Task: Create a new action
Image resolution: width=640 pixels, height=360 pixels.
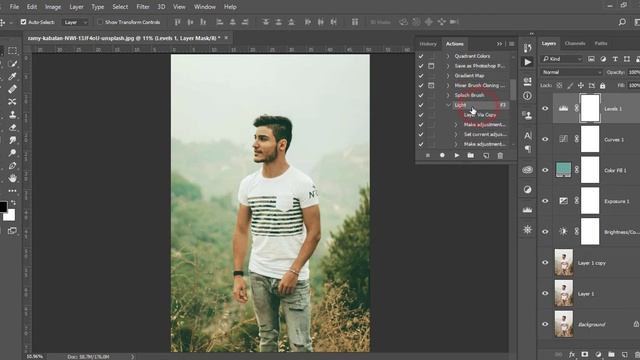Action: [486, 156]
